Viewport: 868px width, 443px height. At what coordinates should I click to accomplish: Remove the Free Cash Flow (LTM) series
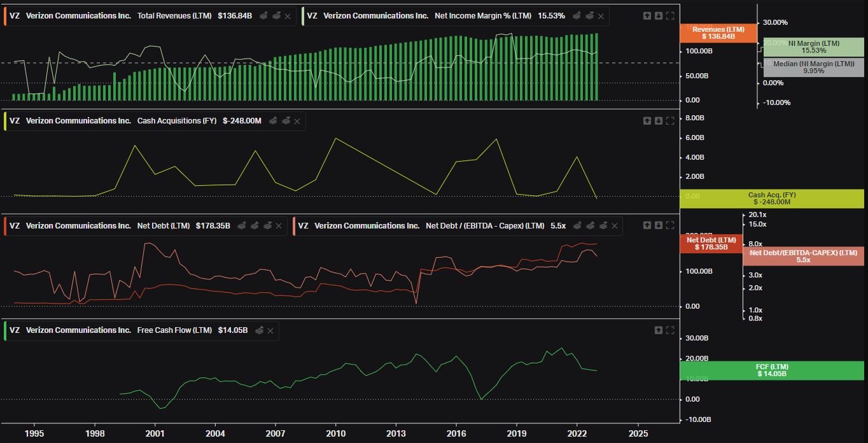coord(270,330)
